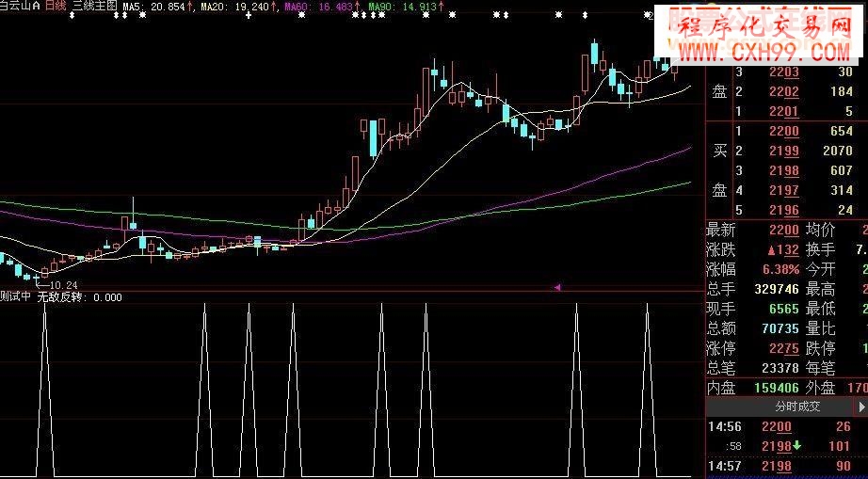Click the 日线 period label
Screen dimensions: 868x479
56,6
